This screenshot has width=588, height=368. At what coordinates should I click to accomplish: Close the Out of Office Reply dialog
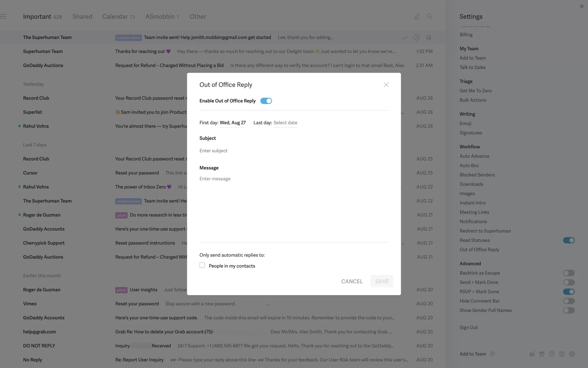click(x=386, y=85)
